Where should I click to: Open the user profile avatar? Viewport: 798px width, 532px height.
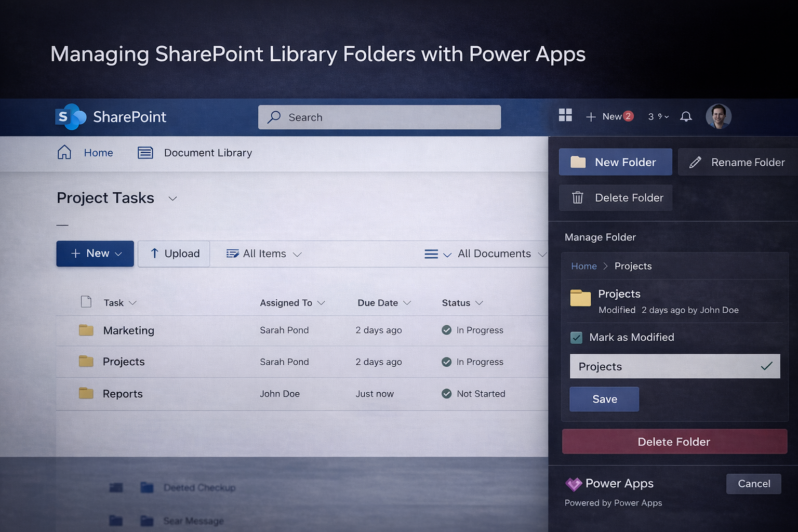(x=719, y=116)
